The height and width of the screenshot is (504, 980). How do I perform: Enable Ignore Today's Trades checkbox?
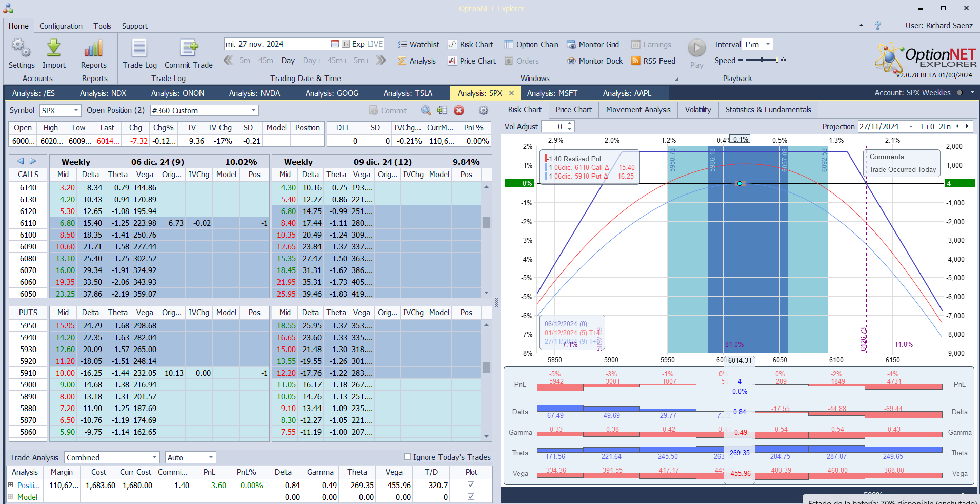tap(408, 457)
